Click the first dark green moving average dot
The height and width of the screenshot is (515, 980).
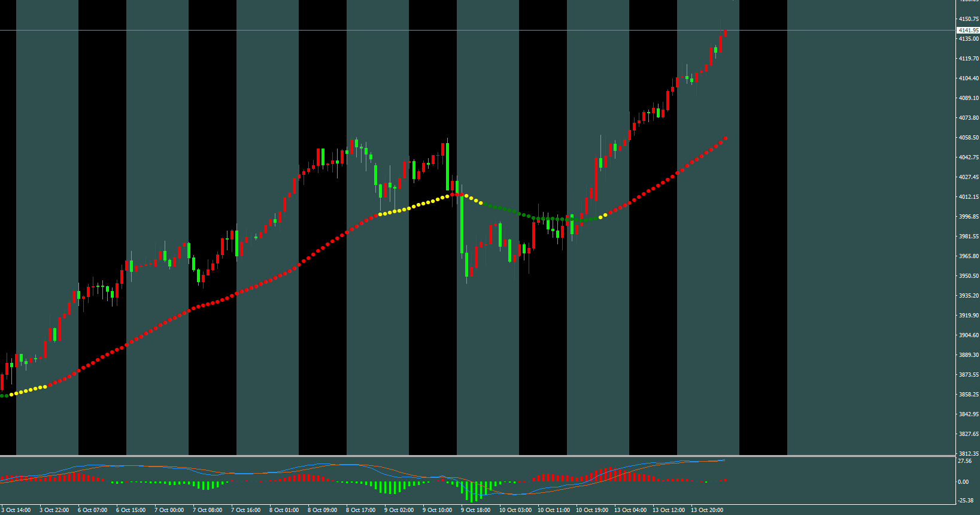pyautogui.click(x=2, y=396)
